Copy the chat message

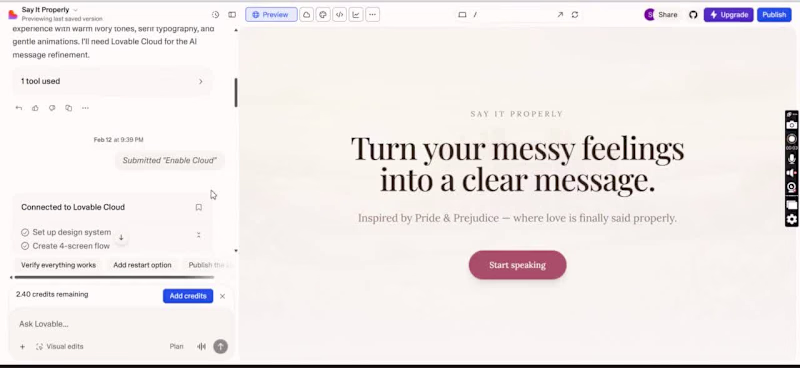click(x=68, y=108)
